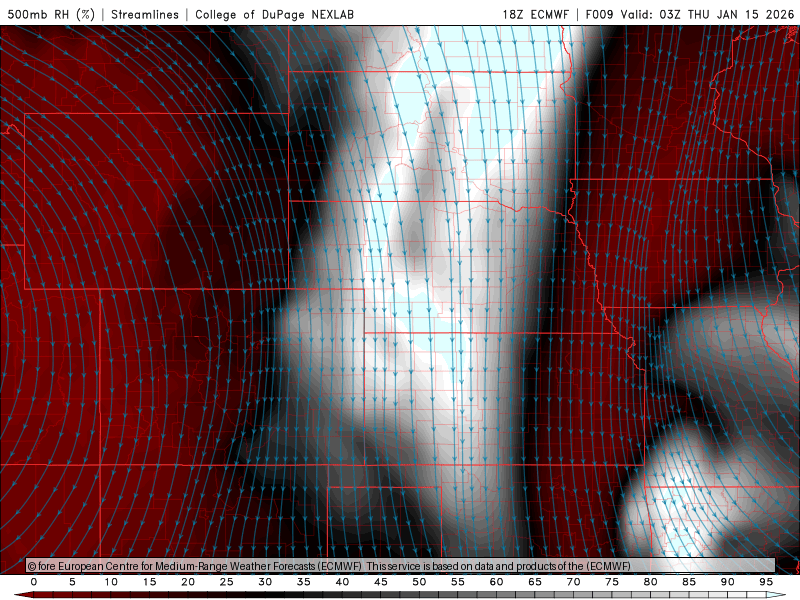Click colorbar label '5'
Viewport: 800px width, 600px height.
[72, 582]
